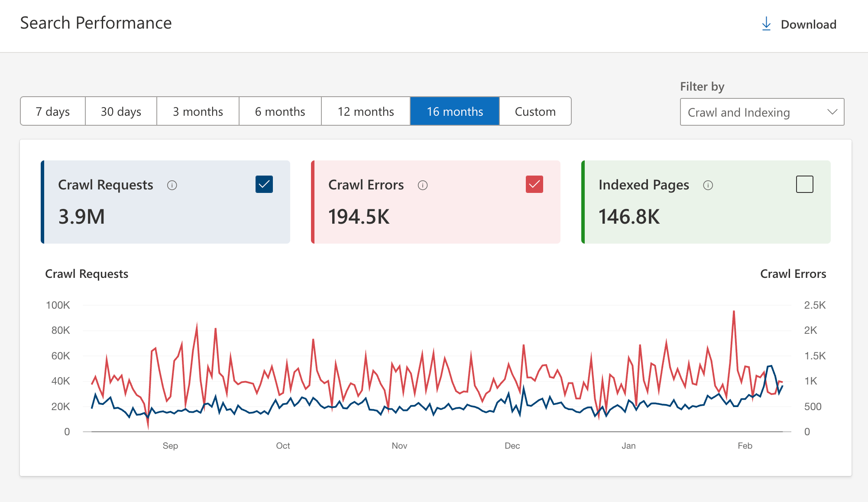Click the Download arrow icon

click(x=766, y=24)
